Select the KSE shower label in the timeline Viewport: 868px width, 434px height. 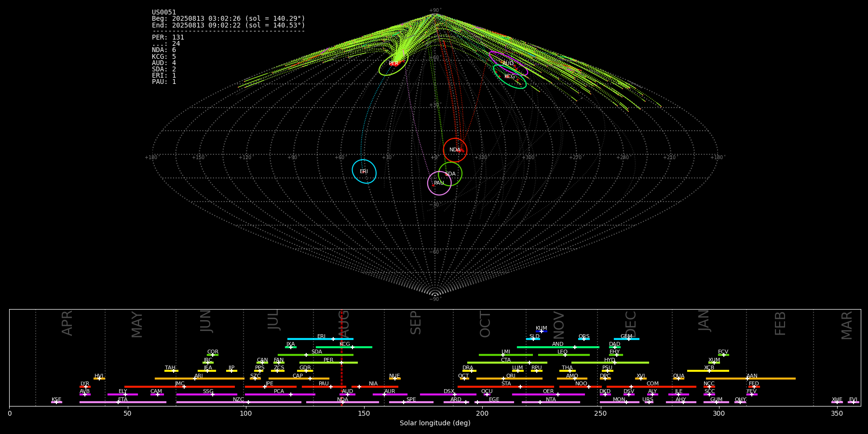[56, 399]
